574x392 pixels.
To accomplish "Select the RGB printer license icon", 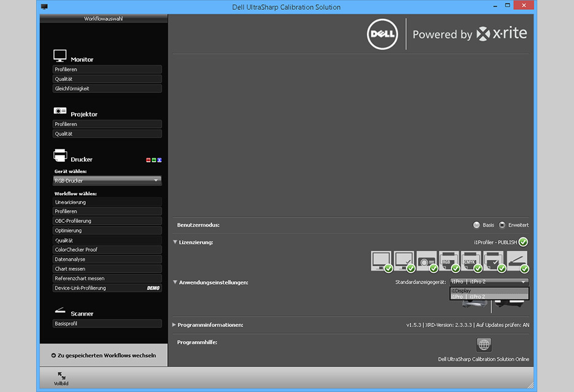I will click(449, 261).
